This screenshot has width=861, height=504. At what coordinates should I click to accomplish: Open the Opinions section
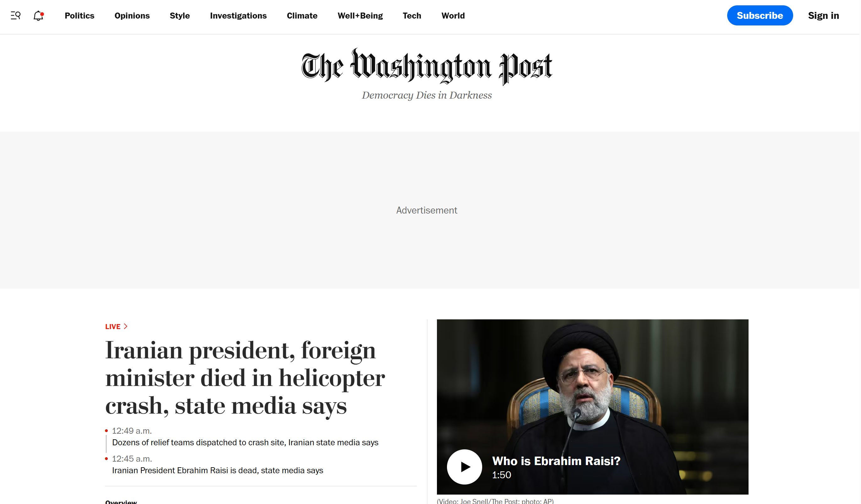click(x=132, y=16)
